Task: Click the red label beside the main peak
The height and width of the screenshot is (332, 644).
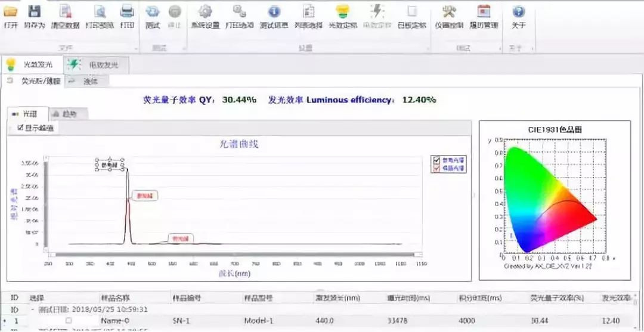Action: (145, 196)
